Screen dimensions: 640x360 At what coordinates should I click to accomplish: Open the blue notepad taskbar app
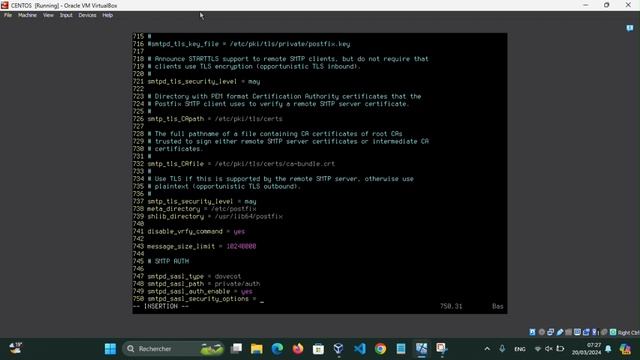401,349
